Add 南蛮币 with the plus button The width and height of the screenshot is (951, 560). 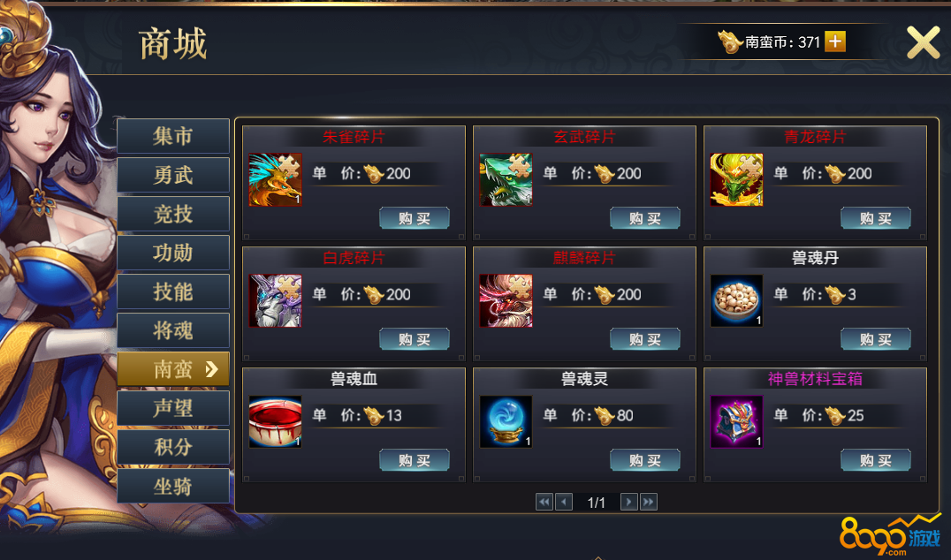(x=835, y=42)
